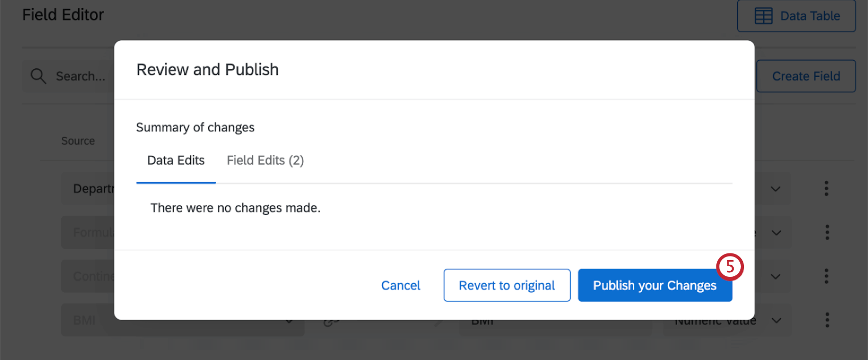868x360 pixels.
Task: Switch to the Data Edits tab
Action: 176,161
